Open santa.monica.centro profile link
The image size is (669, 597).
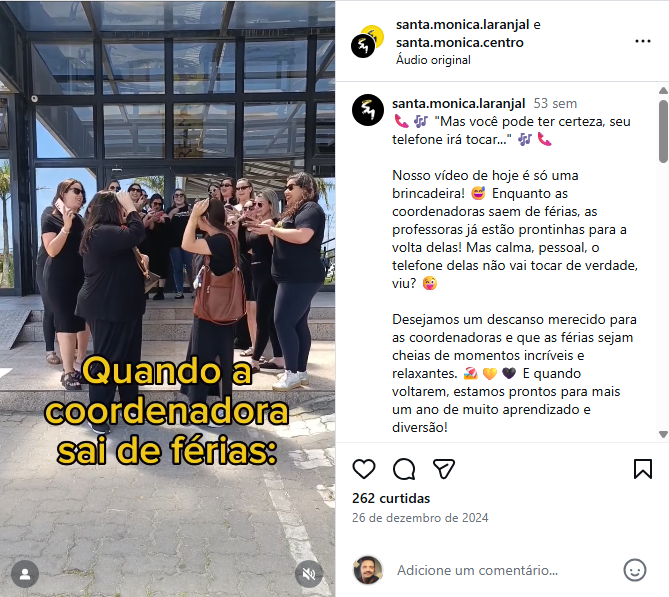coord(460,43)
